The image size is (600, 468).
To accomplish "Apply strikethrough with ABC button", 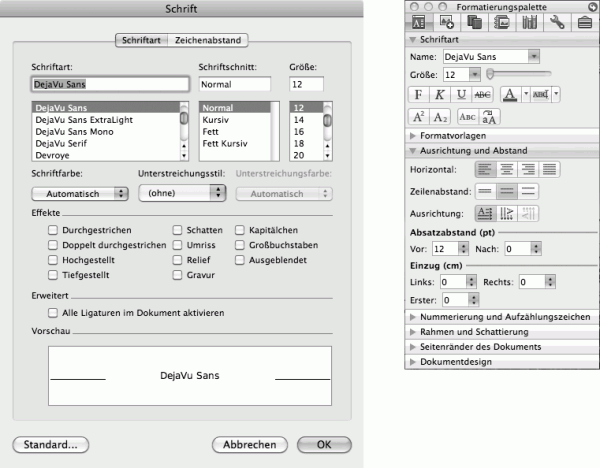I will pyautogui.click(x=483, y=94).
